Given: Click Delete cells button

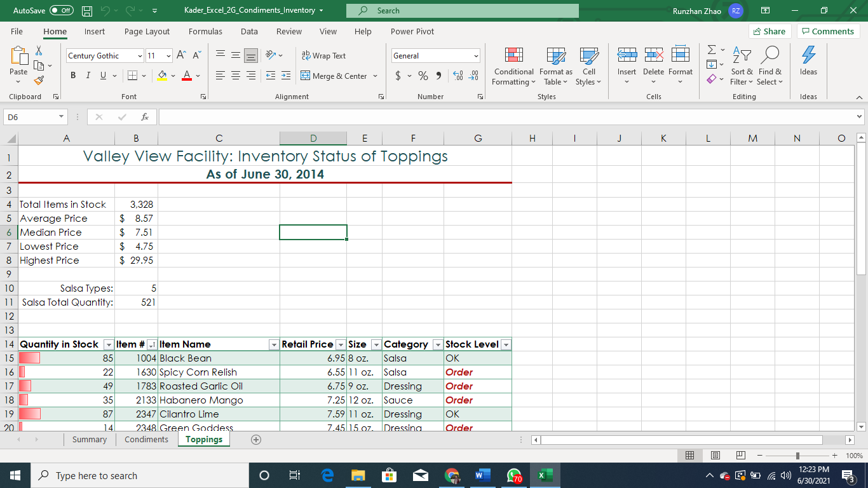Looking at the screenshot, I should (x=653, y=66).
